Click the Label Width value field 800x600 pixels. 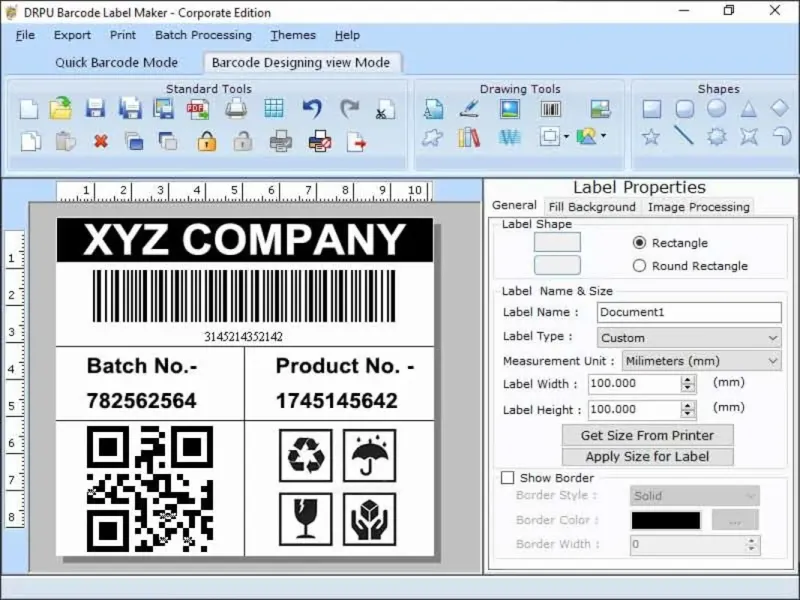(634, 384)
